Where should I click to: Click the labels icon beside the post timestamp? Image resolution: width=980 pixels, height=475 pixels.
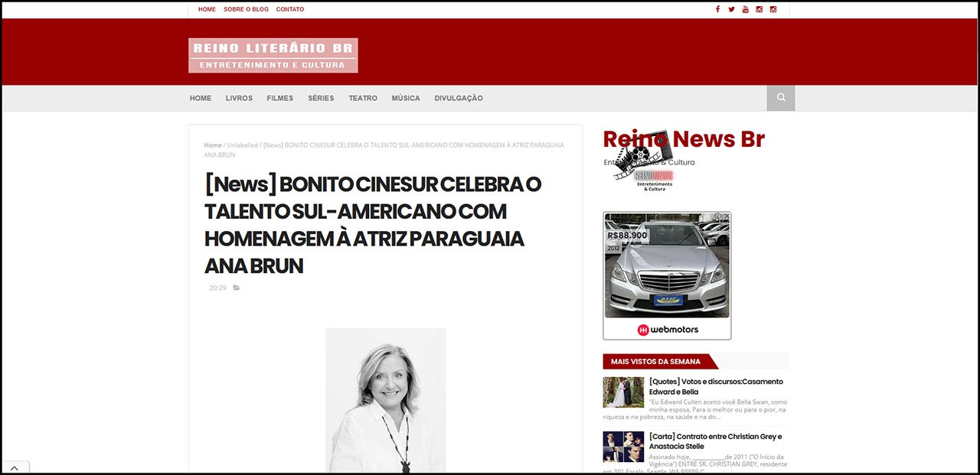[x=236, y=288]
